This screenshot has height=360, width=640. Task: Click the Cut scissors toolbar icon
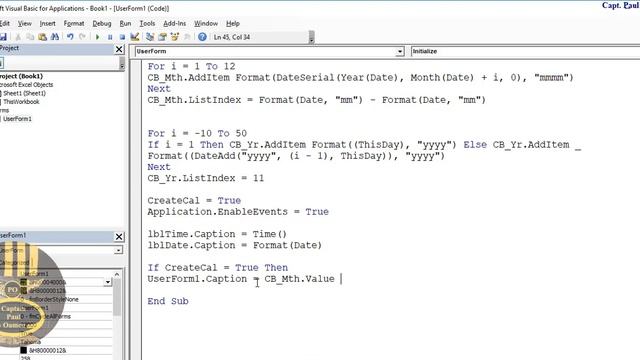18,37
